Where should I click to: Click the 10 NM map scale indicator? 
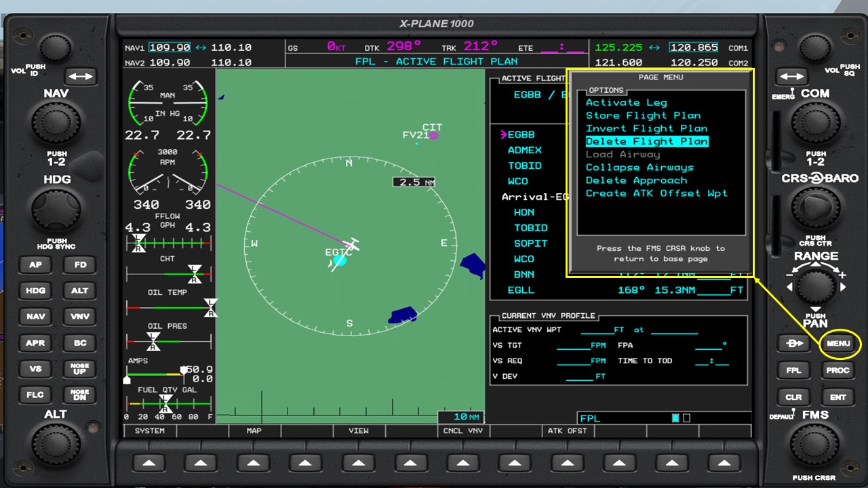tap(461, 417)
